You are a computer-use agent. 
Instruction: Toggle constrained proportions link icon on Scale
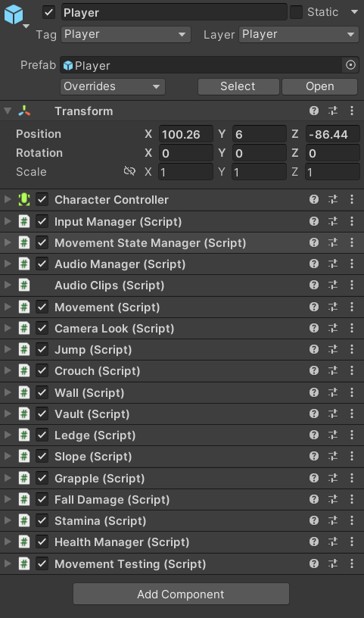129,171
